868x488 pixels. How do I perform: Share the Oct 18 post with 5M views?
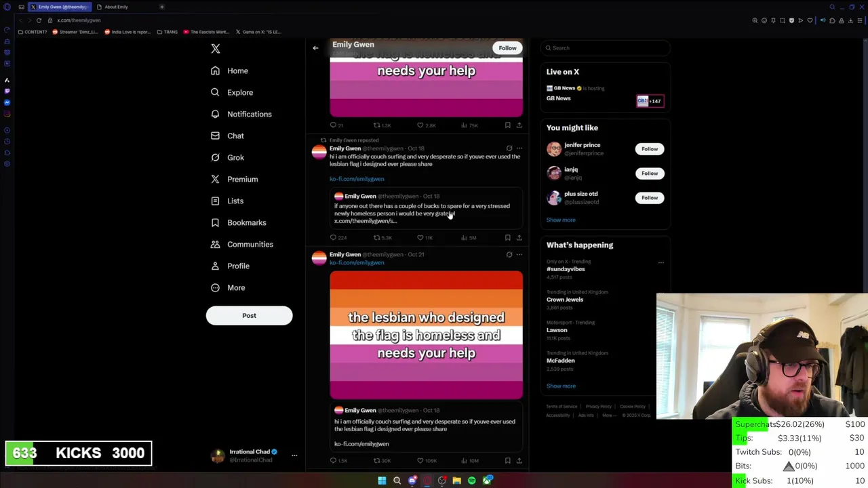pos(519,238)
